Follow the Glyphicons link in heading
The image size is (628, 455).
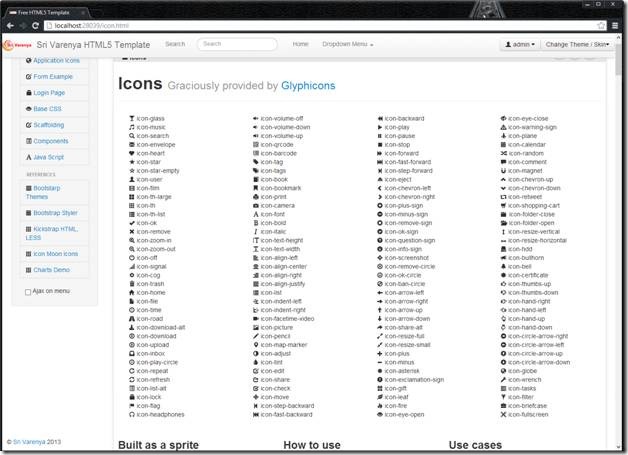[x=308, y=86]
